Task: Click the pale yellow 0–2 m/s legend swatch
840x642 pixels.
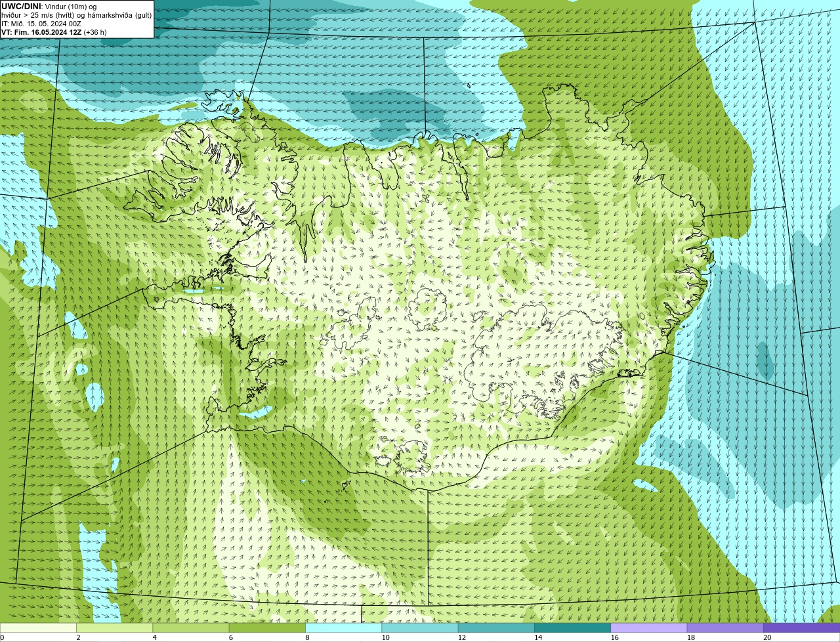Action: point(38,628)
